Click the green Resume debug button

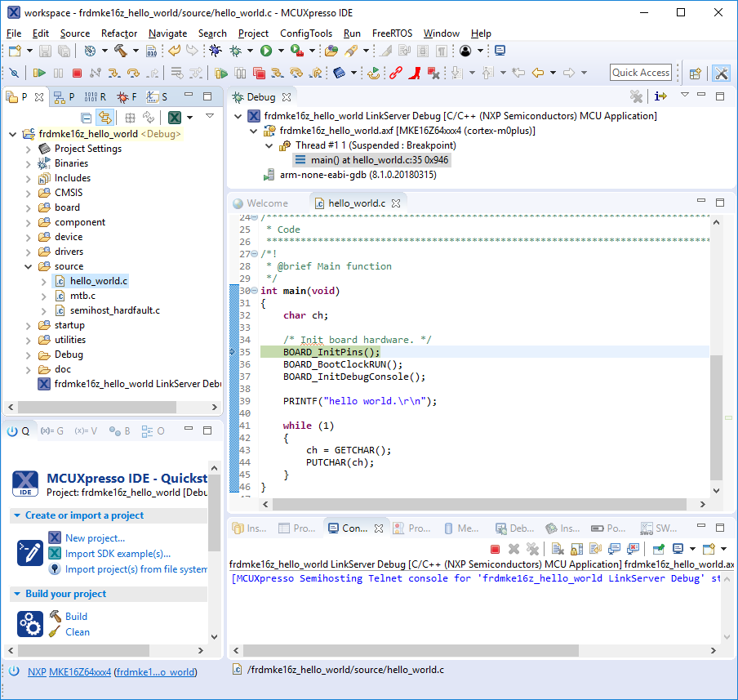tap(38, 73)
